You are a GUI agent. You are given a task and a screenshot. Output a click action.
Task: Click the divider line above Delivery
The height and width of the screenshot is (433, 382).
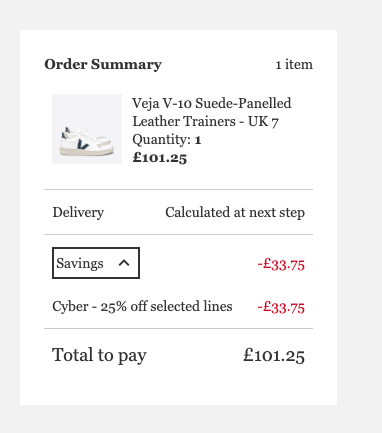pos(178,189)
